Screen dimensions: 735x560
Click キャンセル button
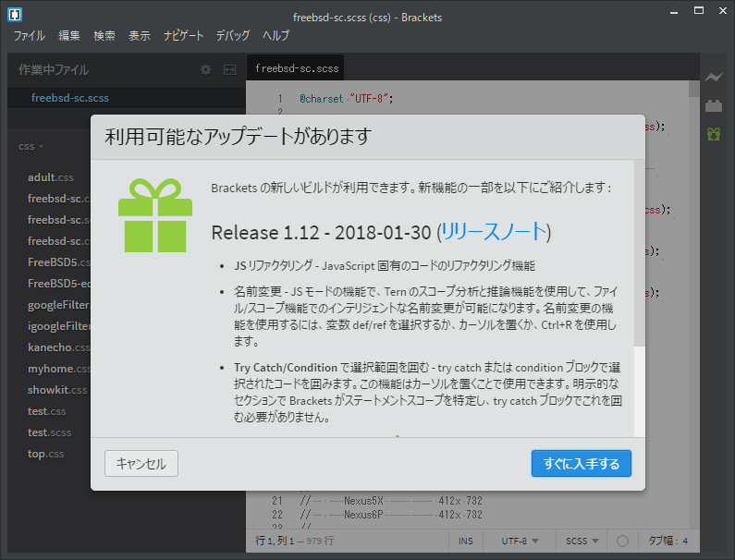pos(141,464)
